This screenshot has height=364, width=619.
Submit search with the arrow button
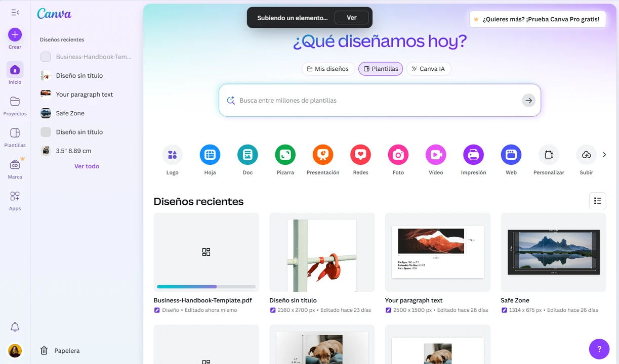528,100
